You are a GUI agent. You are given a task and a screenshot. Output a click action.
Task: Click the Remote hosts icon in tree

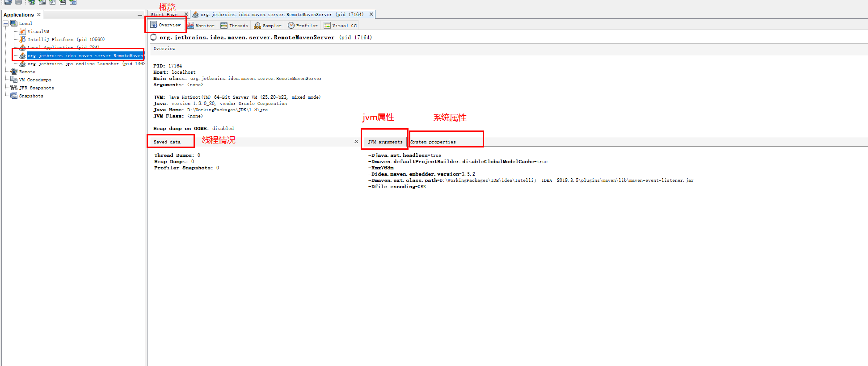[14, 72]
